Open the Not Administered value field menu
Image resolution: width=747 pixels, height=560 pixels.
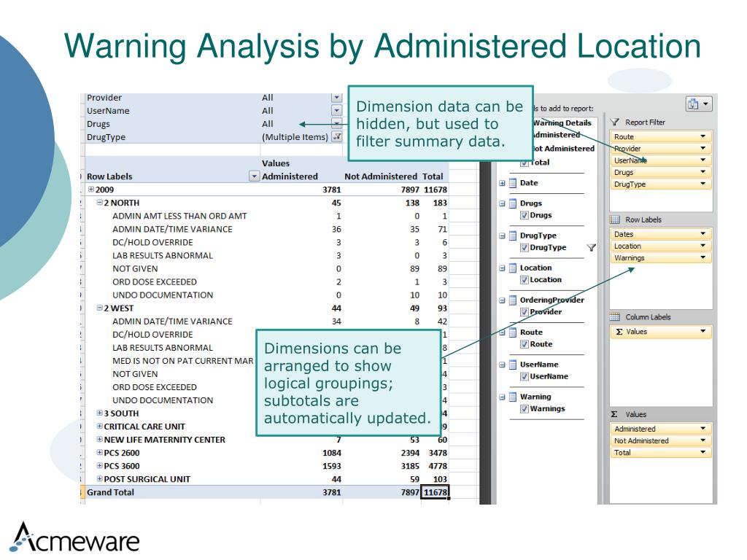point(703,440)
